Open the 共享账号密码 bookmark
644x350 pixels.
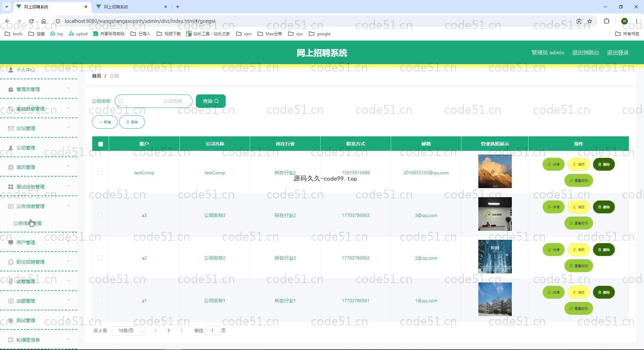tap(109, 34)
